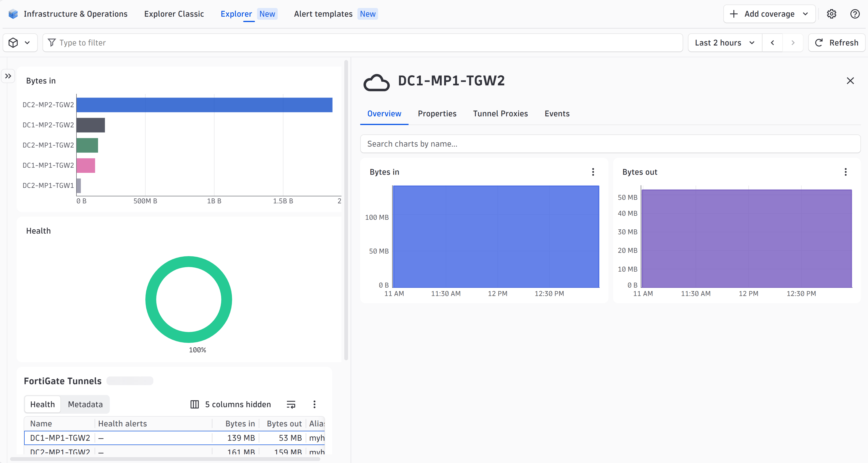Expand the sidebar with double-chevron icon
868x463 pixels.
click(x=8, y=76)
